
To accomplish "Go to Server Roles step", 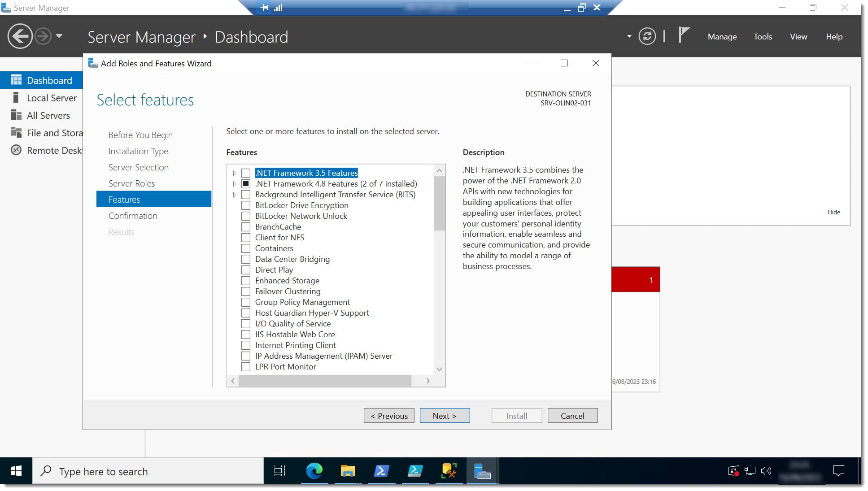I will pyautogui.click(x=131, y=183).
